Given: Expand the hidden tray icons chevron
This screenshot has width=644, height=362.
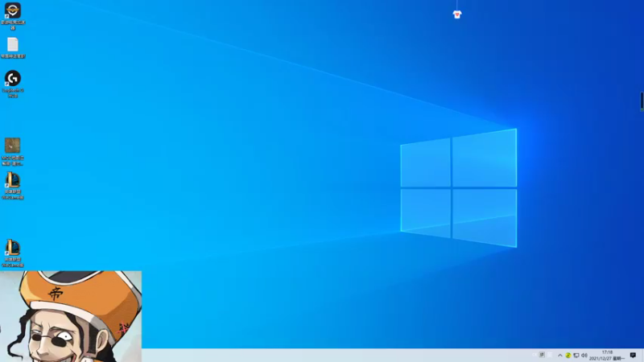Looking at the screenshot, I should point(559,356).
